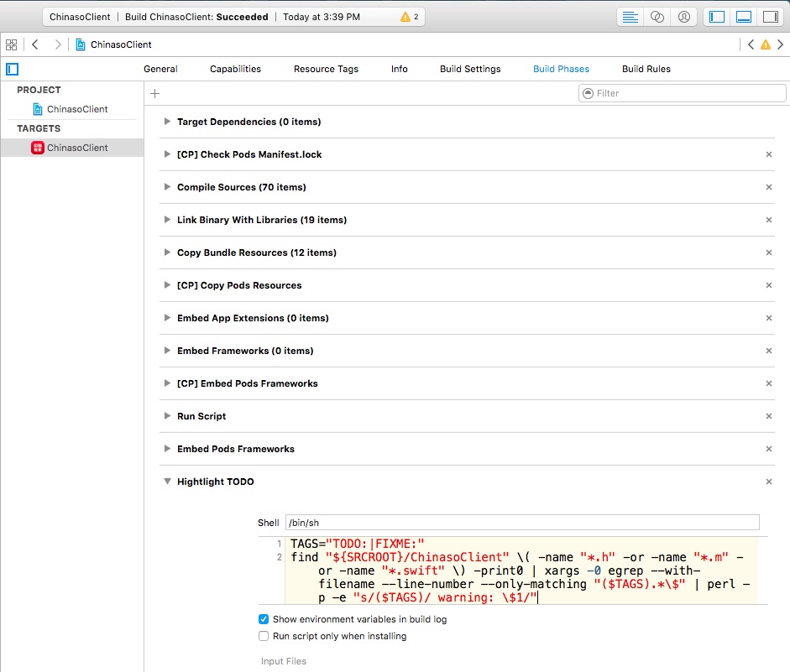Open the Capabilities tab
The width and height of the screenshot is (790, 672).
(x=235, y=69)
